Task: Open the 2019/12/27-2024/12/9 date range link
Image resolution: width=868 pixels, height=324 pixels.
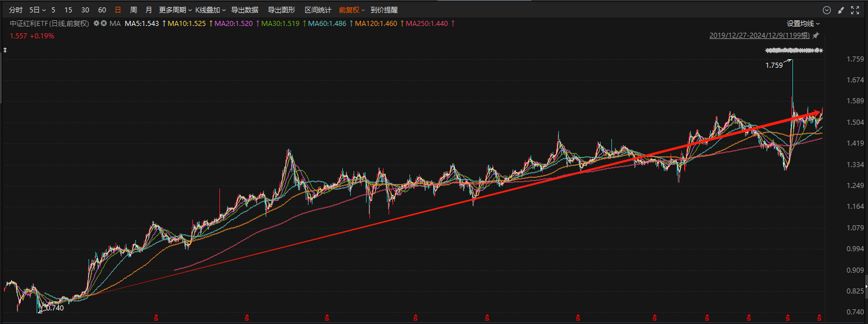Action: coord(759,36)
